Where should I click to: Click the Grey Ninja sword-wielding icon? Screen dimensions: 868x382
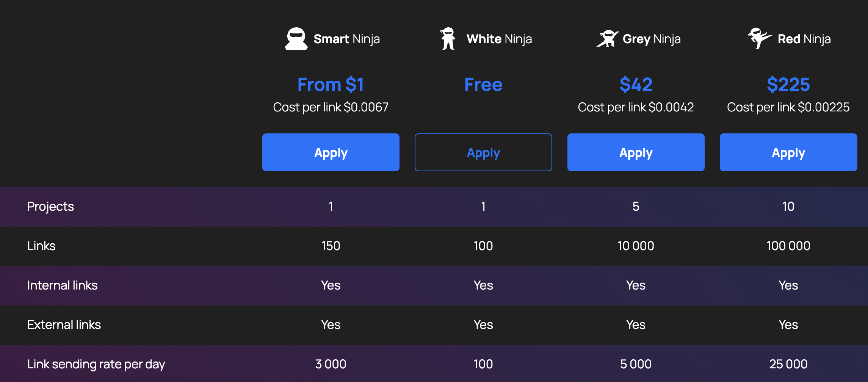point(607,39)
